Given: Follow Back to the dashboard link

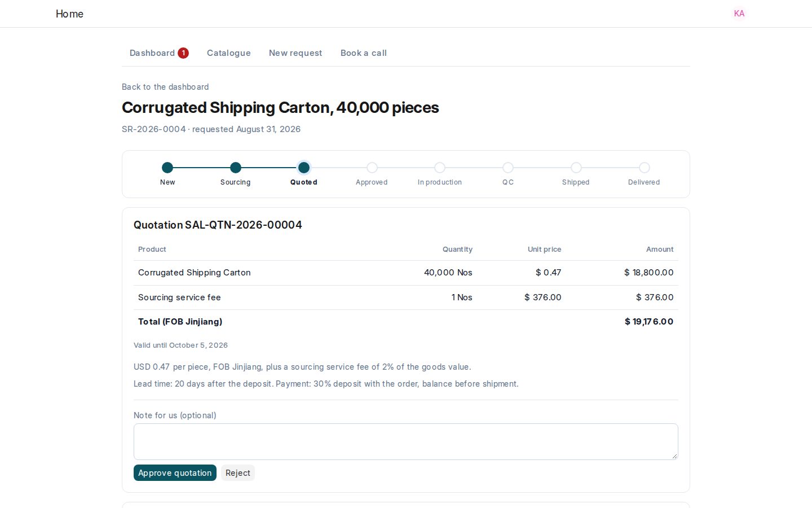Looking at the screenshot, I should (165, 87).
